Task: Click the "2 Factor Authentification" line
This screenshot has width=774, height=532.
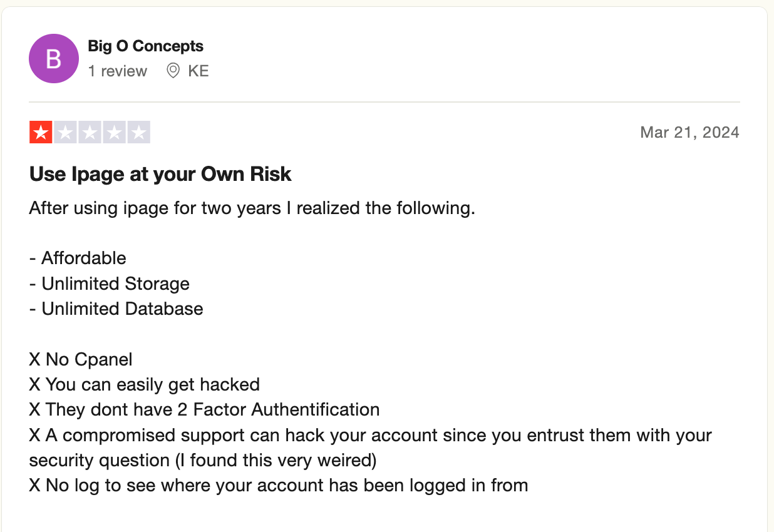Action: pyautogui.click(x=205, y=409)
